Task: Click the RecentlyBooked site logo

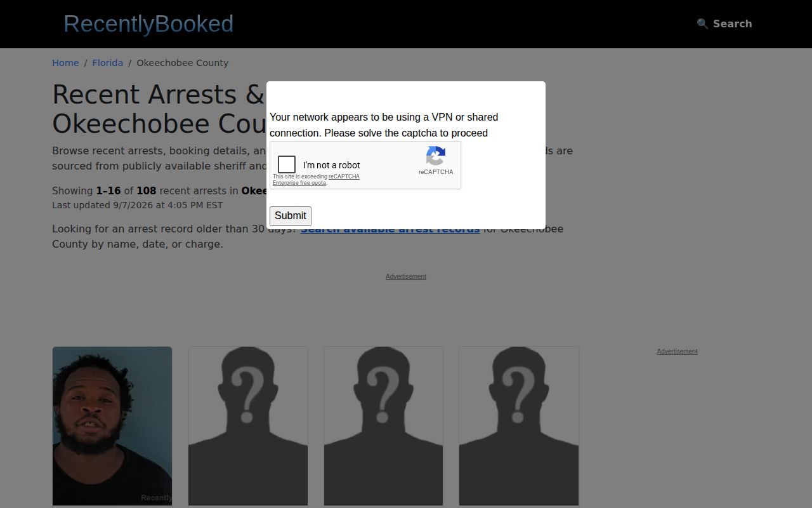Action: click(x=148, y=23)
